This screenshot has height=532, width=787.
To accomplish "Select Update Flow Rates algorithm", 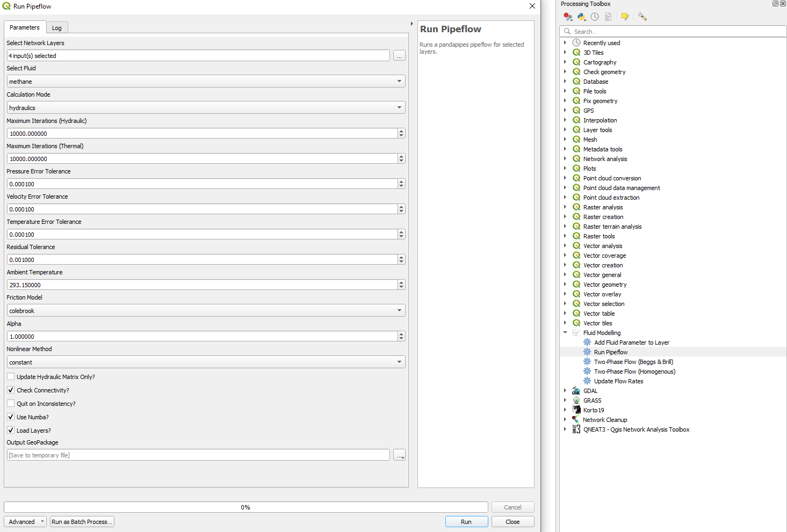I will pyautogui.click(x=619, y=381).
